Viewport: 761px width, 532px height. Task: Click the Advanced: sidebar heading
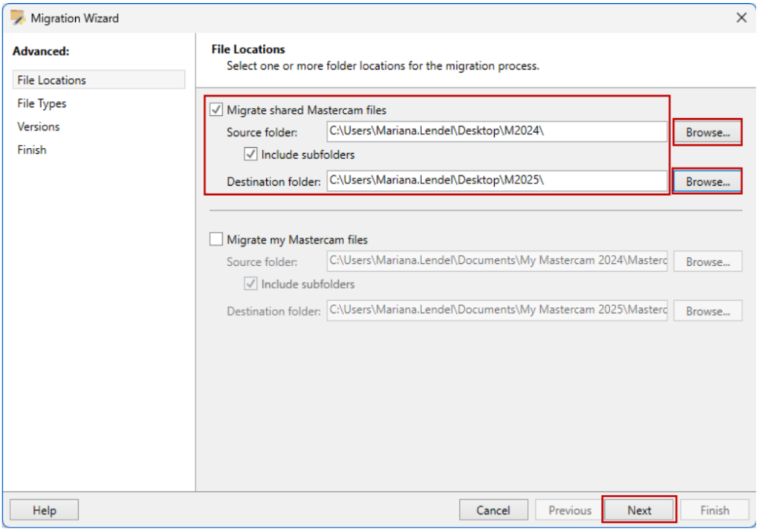[x=41, y=51]
